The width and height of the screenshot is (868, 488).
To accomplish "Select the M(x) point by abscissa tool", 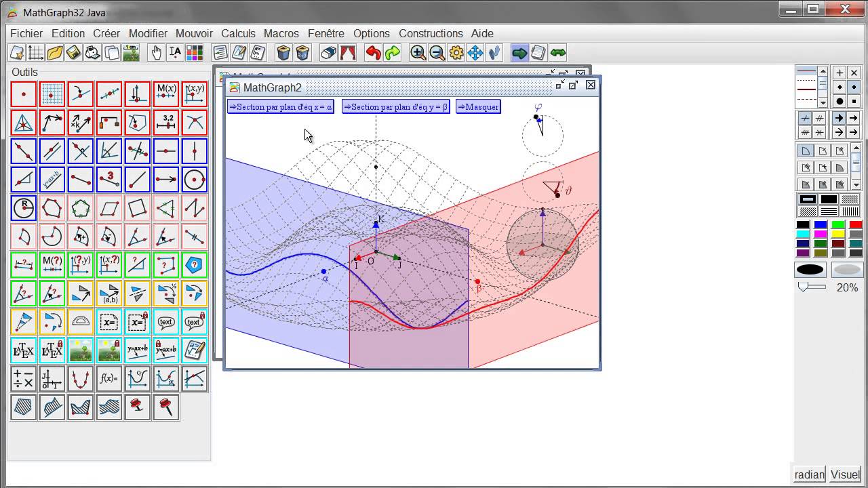I will pos(166,94).
